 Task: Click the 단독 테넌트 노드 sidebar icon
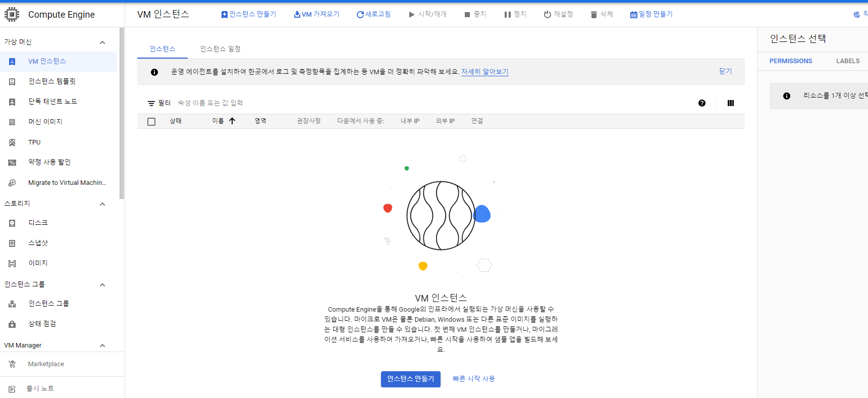coord(12,102)
